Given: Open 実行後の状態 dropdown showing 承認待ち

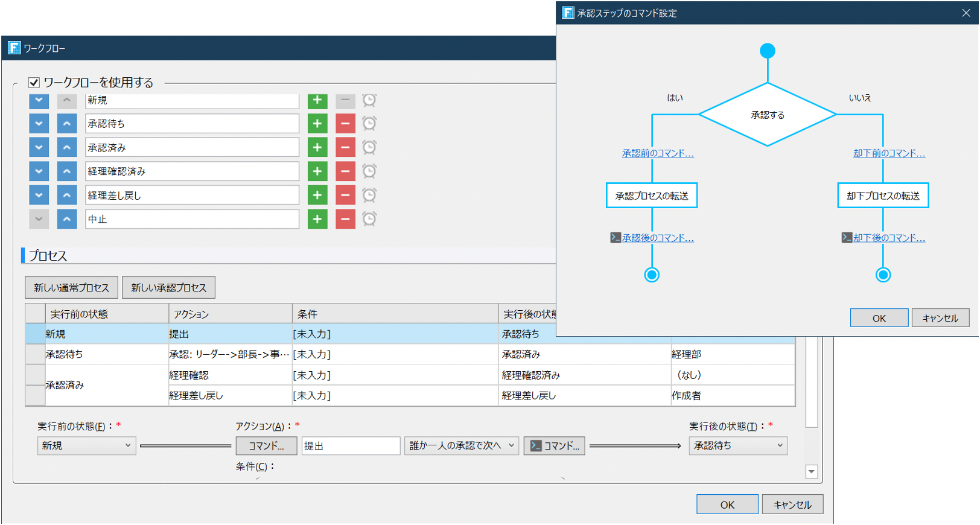Looking at the screenshot, I should click(x=737, y=446).
